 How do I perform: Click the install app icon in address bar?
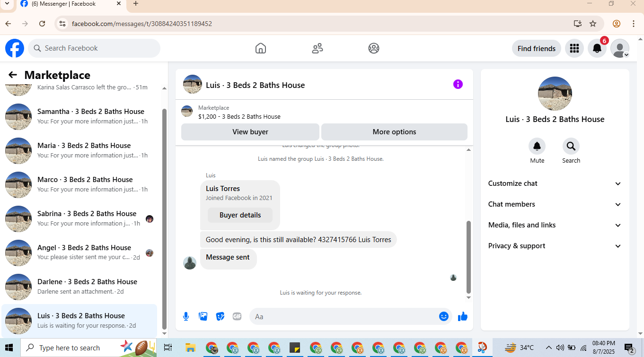point(577,24)
